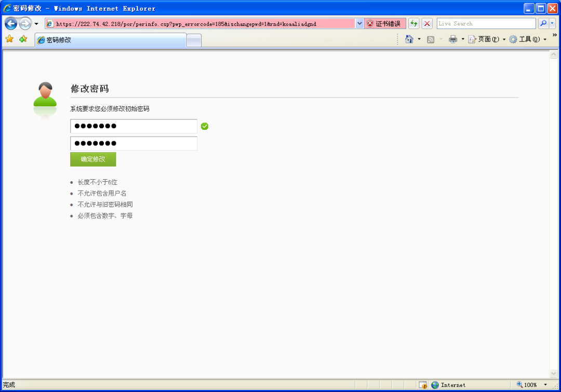Maximize the Internet Explorer window
The width and height of the screenshot is (561, 392).
pos(541,9)
